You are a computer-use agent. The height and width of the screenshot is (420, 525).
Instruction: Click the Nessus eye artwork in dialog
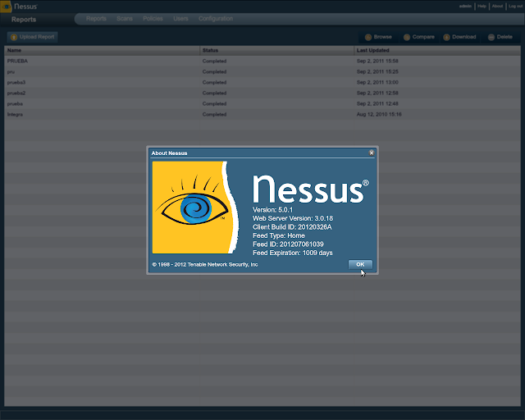pyautogui.click(x=195, y=208)
